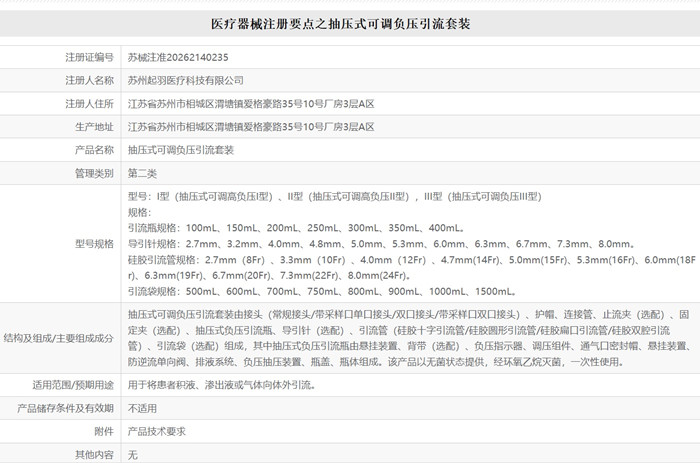Image resolution: width=700 pixels, height=463 pixels.
Task: Select the label 注册人名称
Action: [89, 80]
